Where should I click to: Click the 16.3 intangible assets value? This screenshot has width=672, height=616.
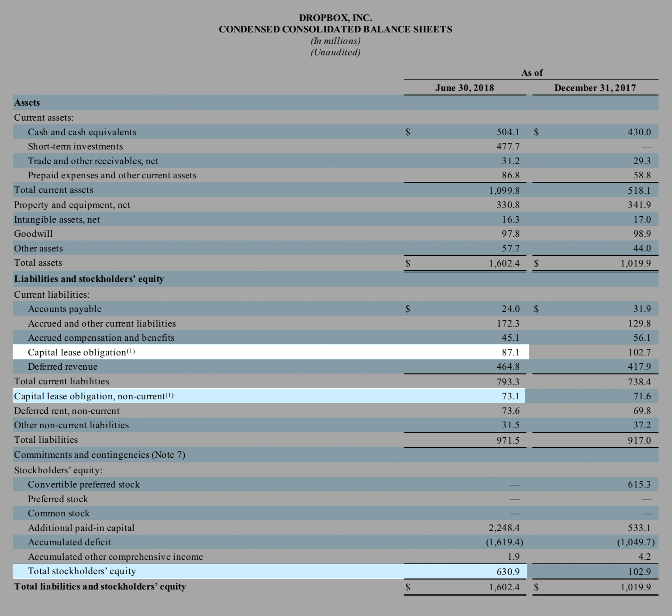[x=511, y=219]
